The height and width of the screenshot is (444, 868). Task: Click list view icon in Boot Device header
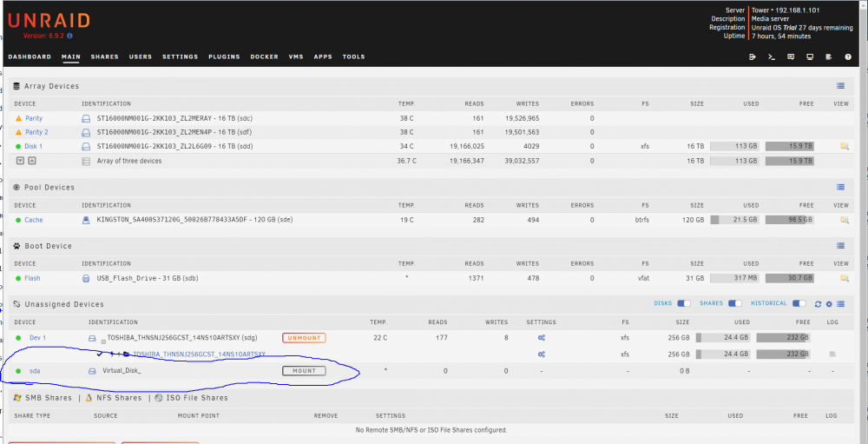[840, 246]
